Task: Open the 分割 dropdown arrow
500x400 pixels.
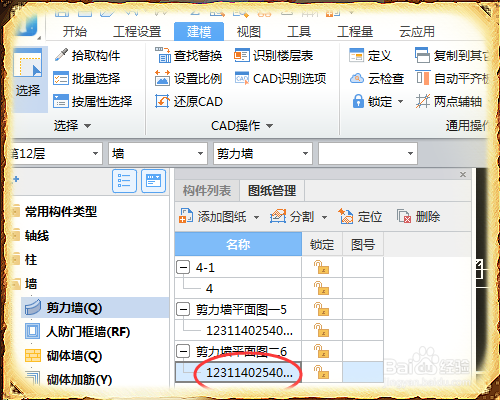Action: click(324, 217)
